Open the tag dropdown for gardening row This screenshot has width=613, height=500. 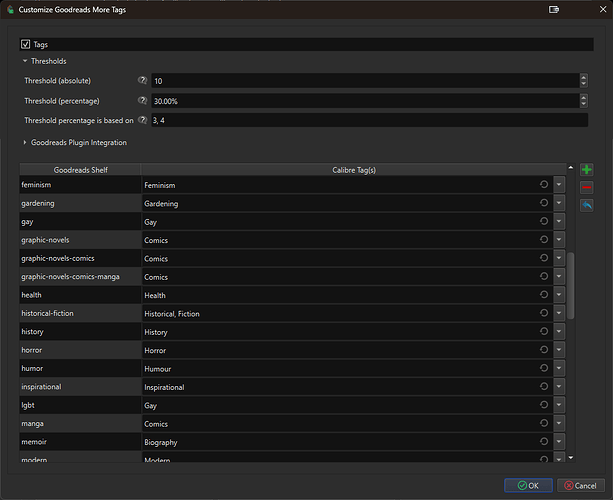click(x=558, y=204)
